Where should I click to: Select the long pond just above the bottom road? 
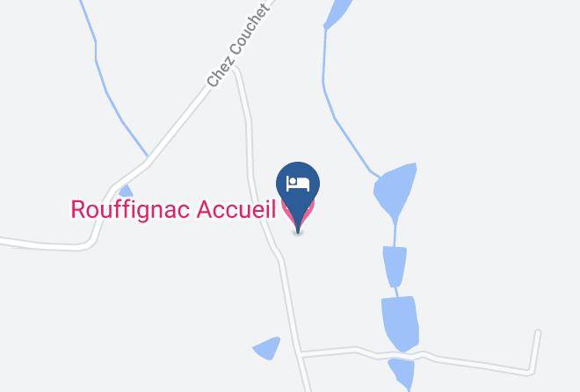[401, 323]
